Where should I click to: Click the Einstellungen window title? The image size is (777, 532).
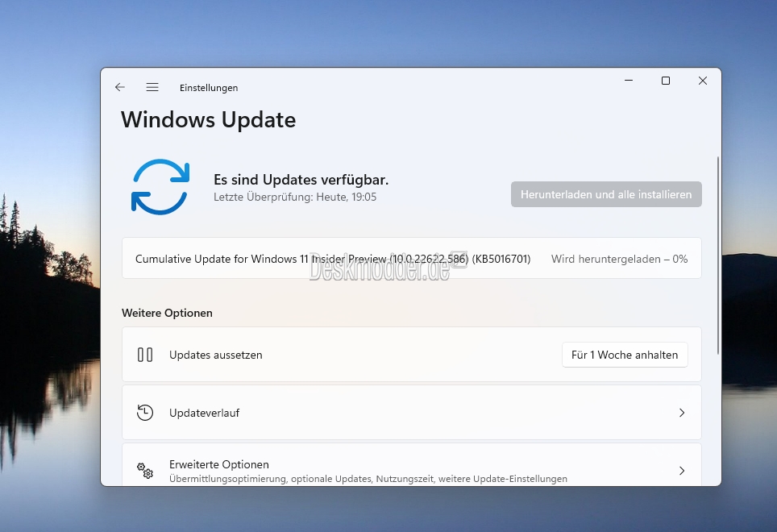[209, 88]
